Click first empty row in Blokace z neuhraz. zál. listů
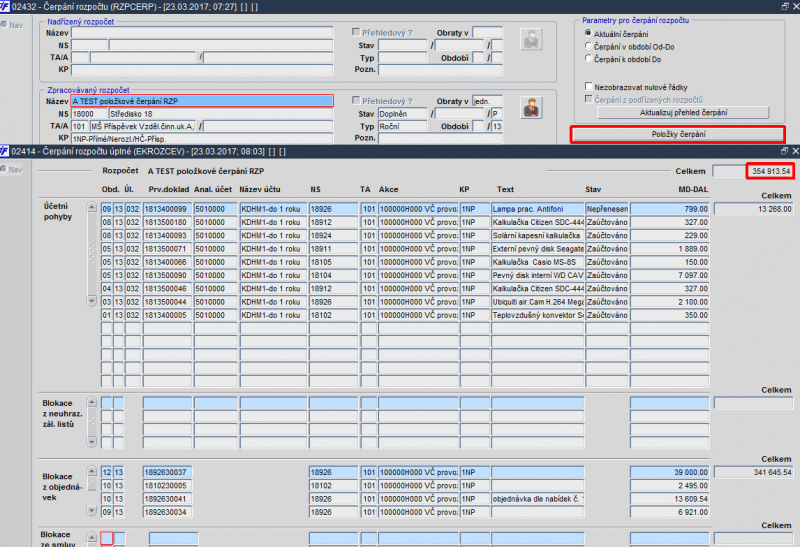 (x=405, y=403)
